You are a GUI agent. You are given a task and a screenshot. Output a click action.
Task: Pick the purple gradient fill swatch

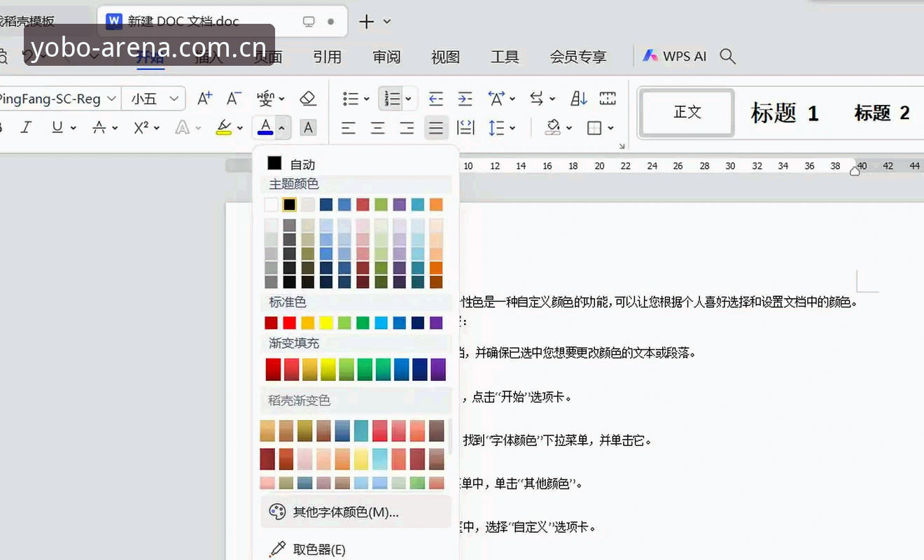coord(438,370)
